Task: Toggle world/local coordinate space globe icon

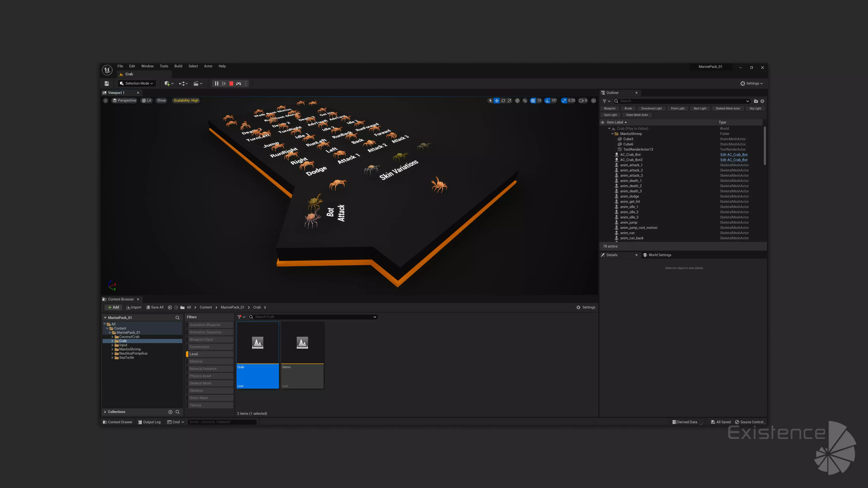Action: coord(517,101)
